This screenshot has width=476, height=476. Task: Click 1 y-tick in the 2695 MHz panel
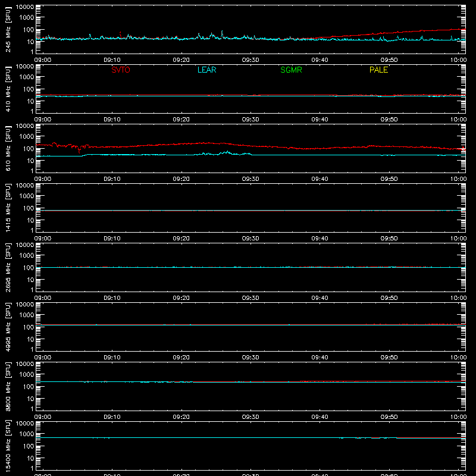pos(32,290)
